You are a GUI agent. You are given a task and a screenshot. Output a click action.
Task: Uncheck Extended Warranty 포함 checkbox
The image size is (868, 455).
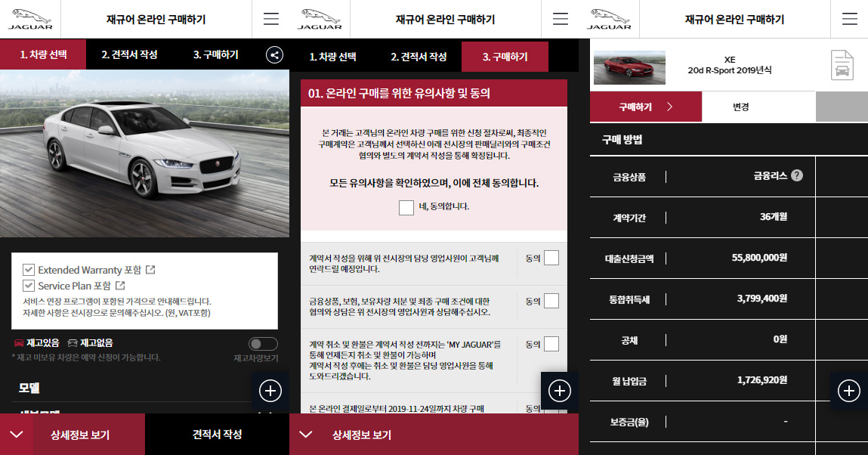click(x=28, y=270)
